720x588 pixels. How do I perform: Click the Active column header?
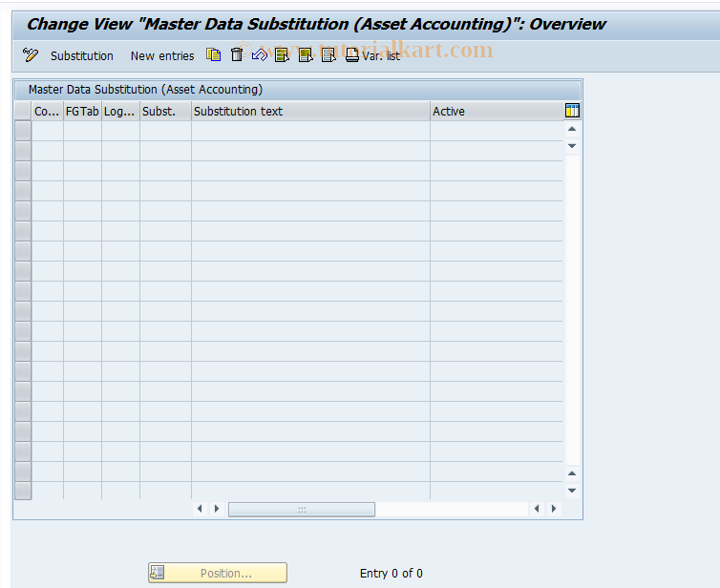tap(497, 112)
